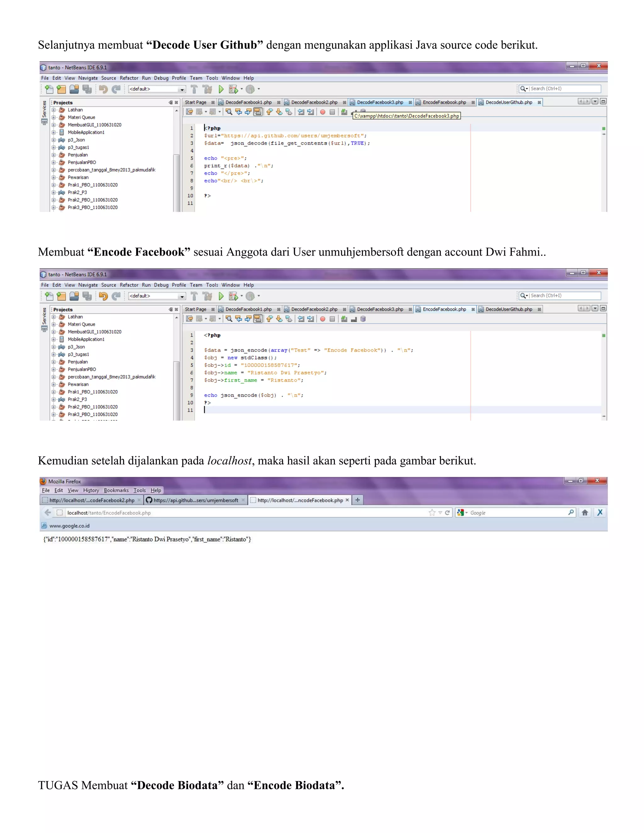The image size is (644, 833).
Task: Toggle Highlight Search in bottom NetBeans editor
Action: 258,319
